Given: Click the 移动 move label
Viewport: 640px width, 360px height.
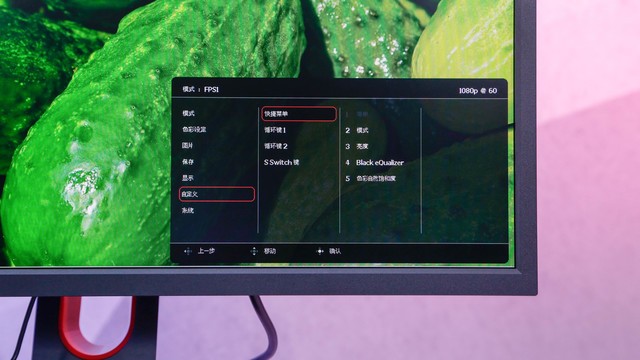Looking at the screenshot, I should coord(270,251).
